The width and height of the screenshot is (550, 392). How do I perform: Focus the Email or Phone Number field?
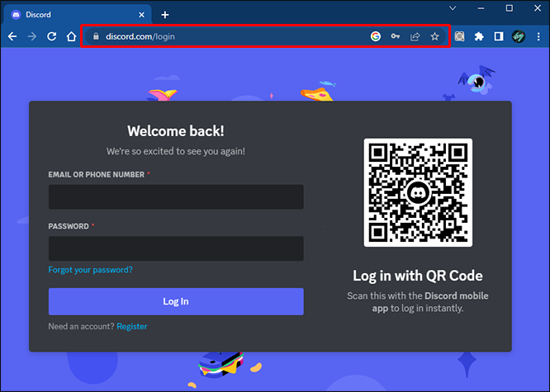point(176,197)
